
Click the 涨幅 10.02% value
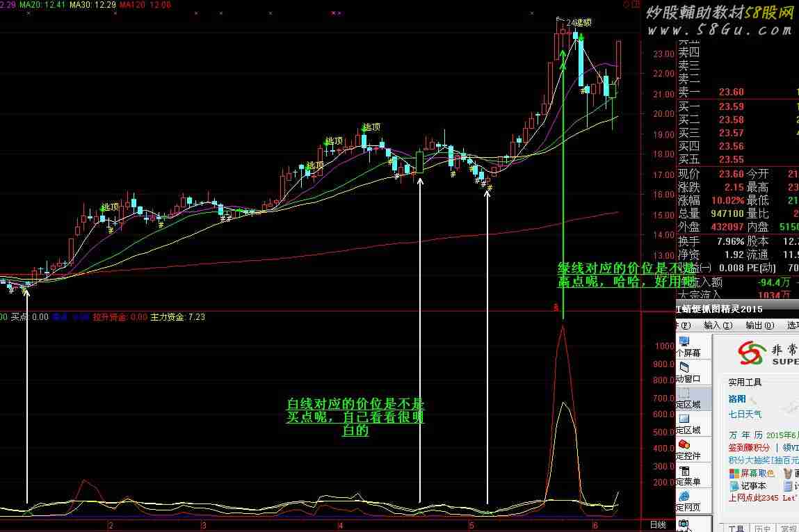(x=728, y=201)
